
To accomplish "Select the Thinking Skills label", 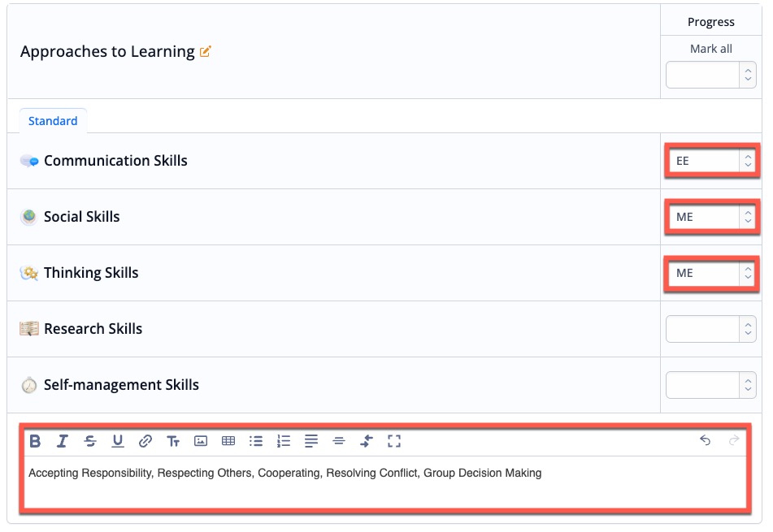I will [x=90, y=272].
